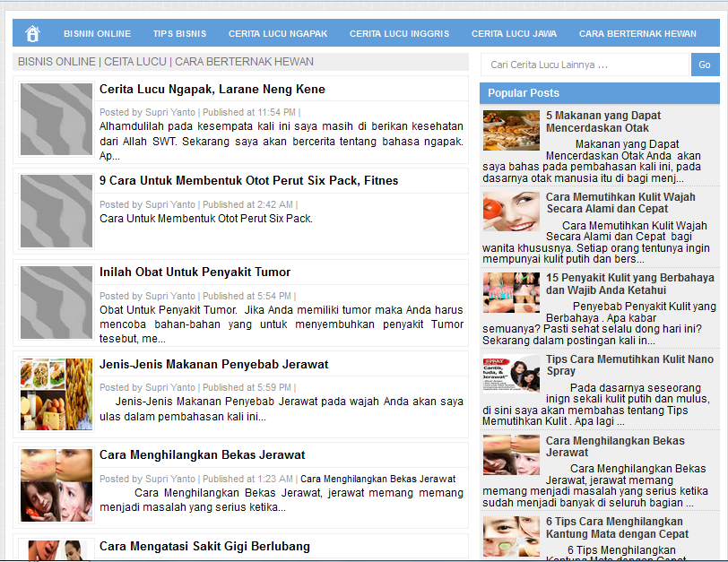Viewport: 728px width, 562px height.
Task: Click text Published at 11:54 PM
Action: coord(249,112)
